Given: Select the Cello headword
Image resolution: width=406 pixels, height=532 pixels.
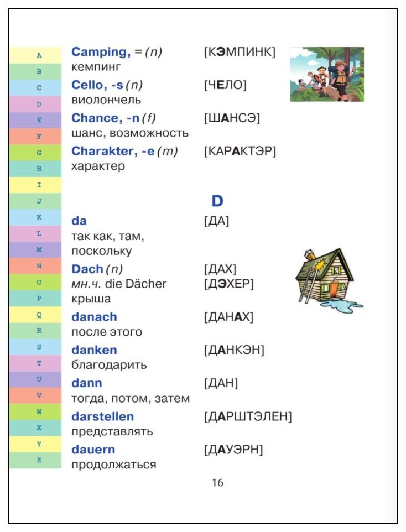Looking at the screenshot, I should [97, 85].
